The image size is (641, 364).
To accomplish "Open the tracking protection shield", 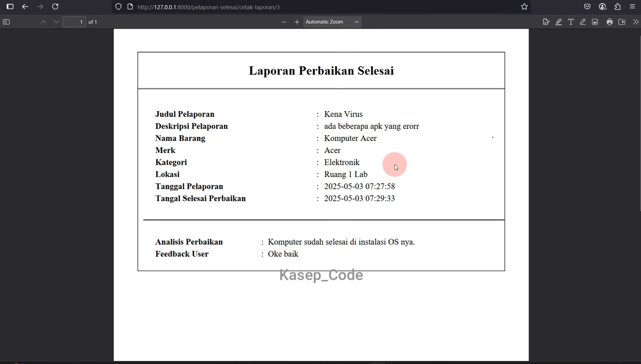I will pos(118,7).
